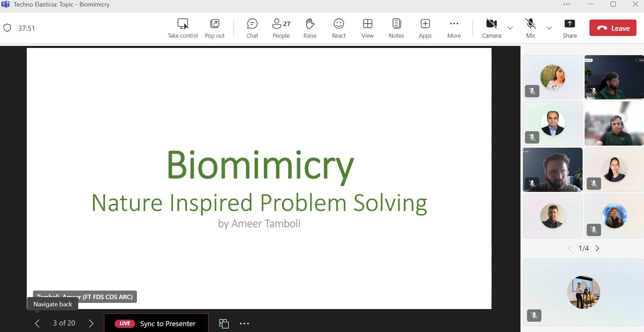644x332 pixels.
Task: Open the React emoji picker
Action: tap(339, 28)
